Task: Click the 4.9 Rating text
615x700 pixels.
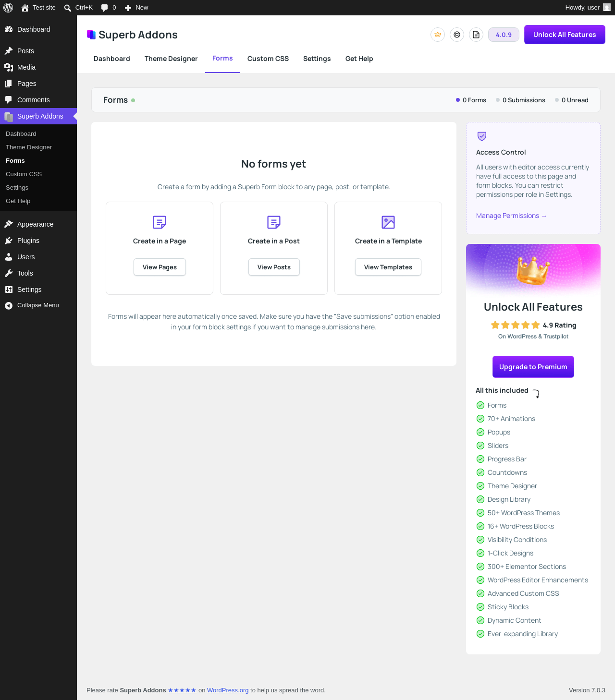Action: (x=560, y=326)
